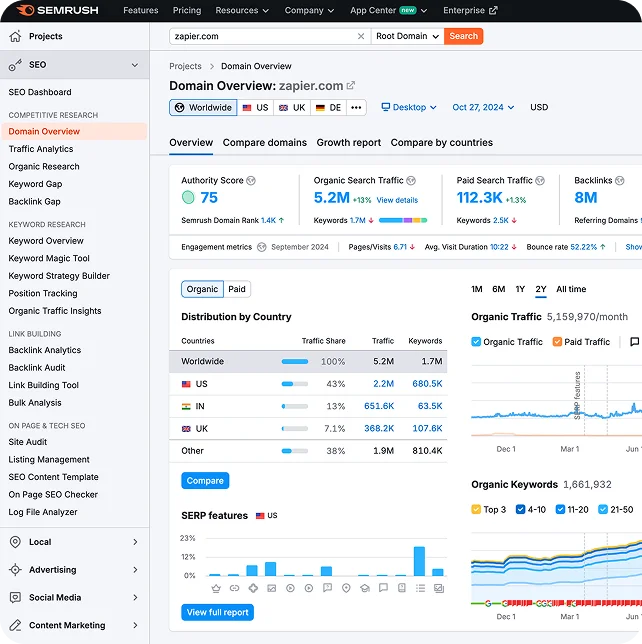
Task: Uncheck the Top 3 keywords checkbox
Action: pyautogui.click(x=476, y=509)
